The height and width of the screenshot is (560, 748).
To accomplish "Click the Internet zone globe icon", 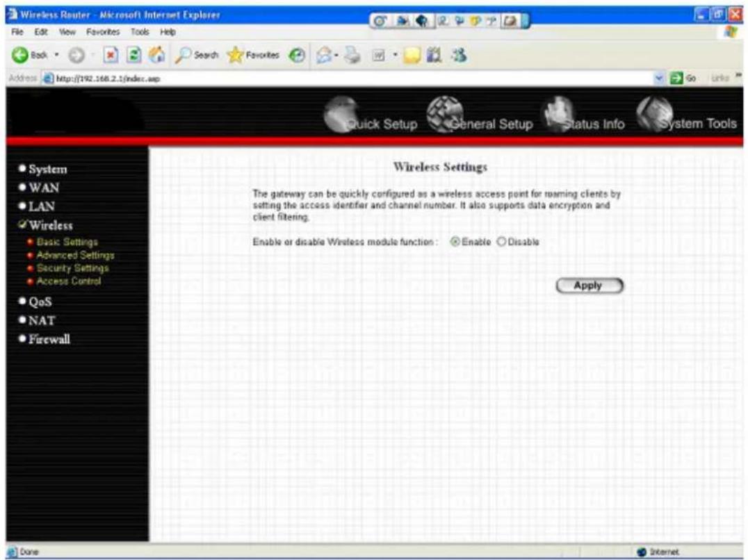I will pyautogui.click(x=642, y=552).
